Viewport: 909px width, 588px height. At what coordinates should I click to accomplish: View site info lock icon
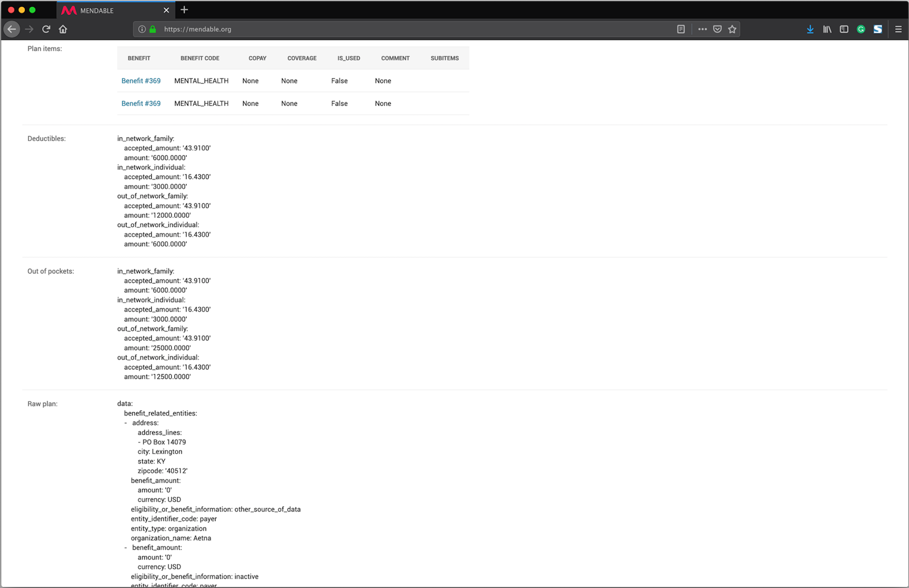153,29
